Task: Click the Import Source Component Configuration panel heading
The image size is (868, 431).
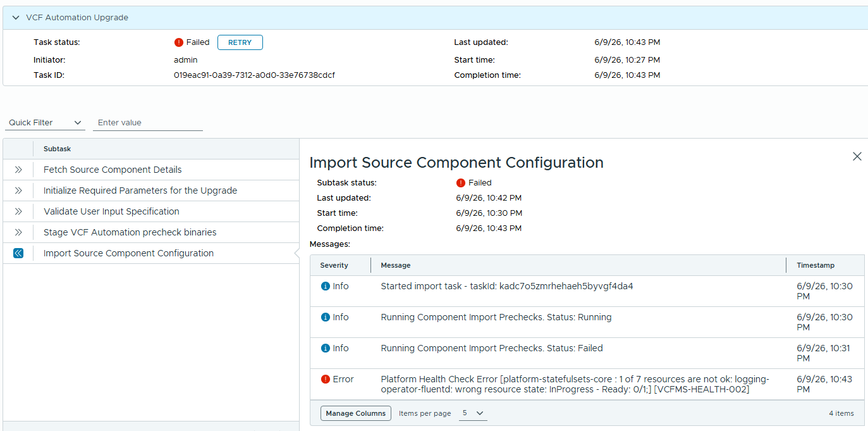Action: tap(456, 163)
